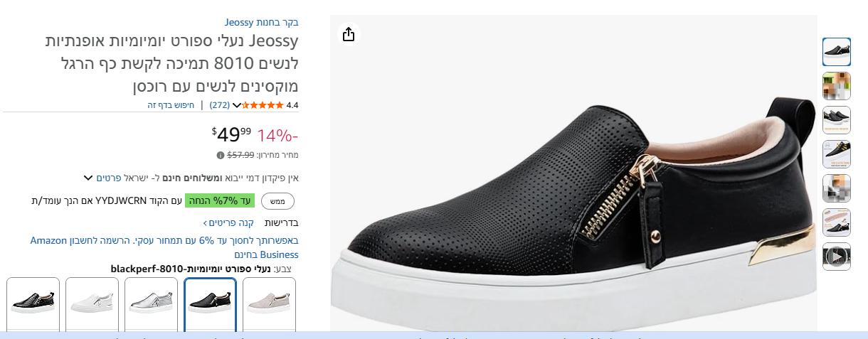Open the 272 reviews link
This screenshot has width=868, height=339.
click(x=219, y=105)
